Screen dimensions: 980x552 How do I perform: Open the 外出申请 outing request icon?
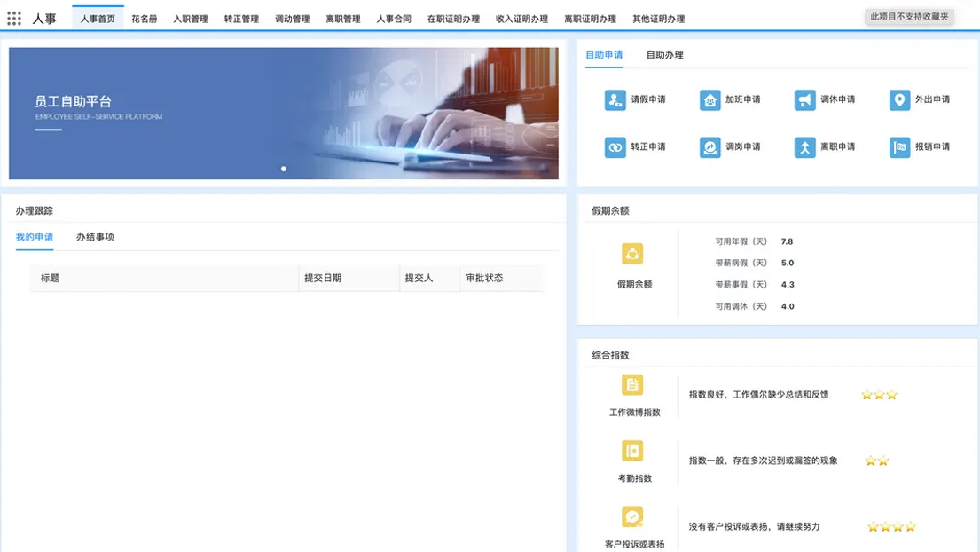pyautogui.click(x=897, y=99)
